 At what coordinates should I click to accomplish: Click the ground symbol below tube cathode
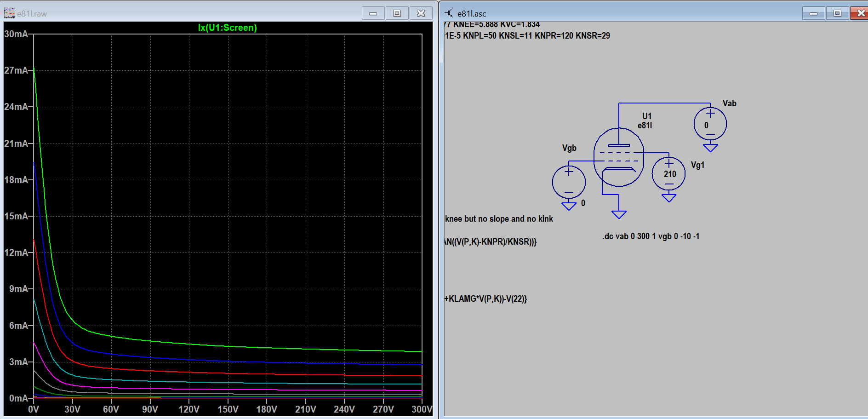pos(619,214)
